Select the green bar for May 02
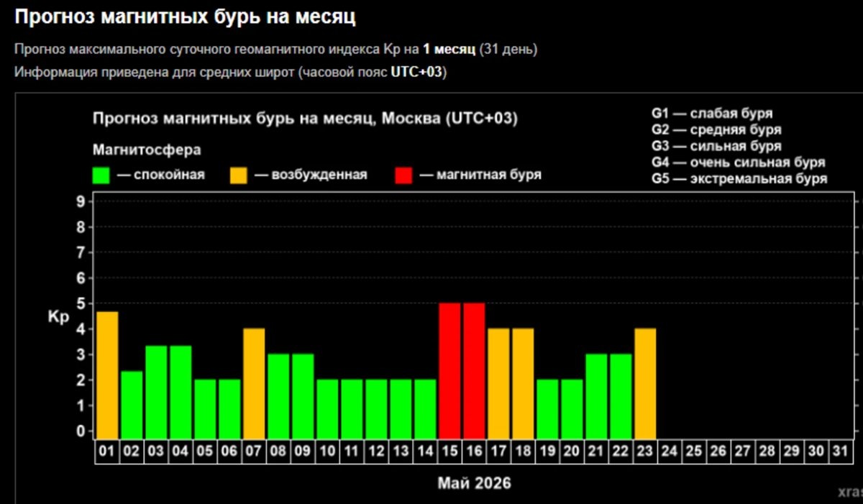The width and height of the screenshot is (863, 504). tap(132, 404)
